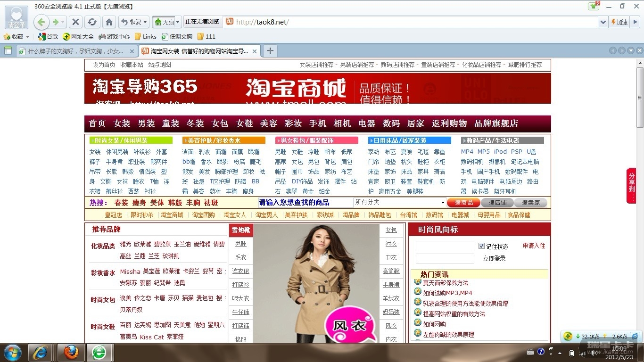Screen dimensions: 644x362
Task: Go to the browser home page icon
Action: point(109,22)
